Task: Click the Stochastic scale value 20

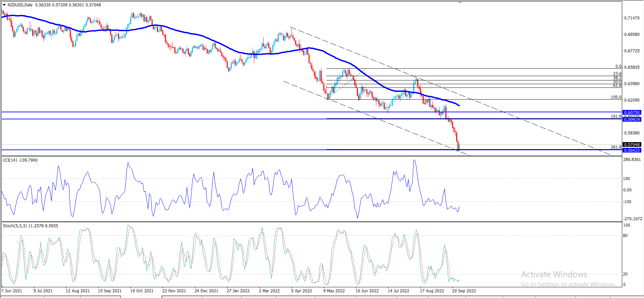Action: tap(625, 274)
